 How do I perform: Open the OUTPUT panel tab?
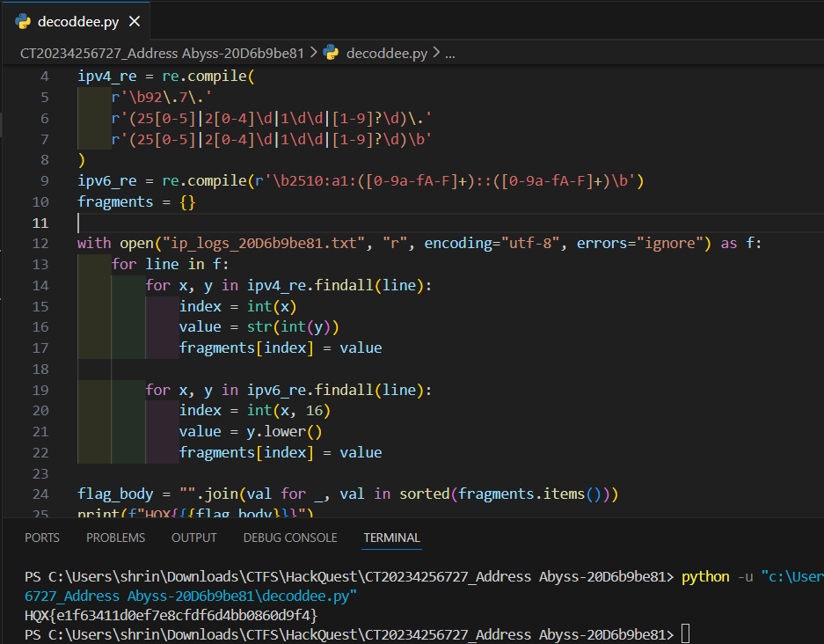(193, 538)
